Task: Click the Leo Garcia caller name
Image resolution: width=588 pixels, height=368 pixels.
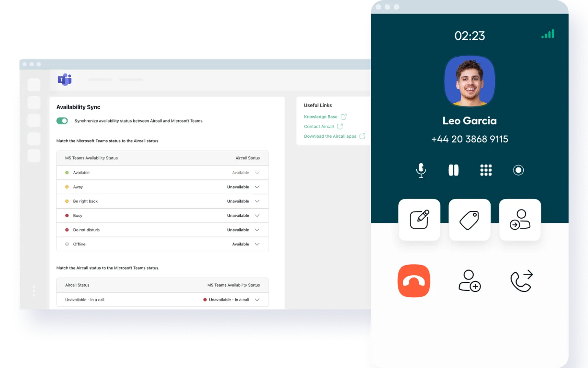Action: coord(470,121)
